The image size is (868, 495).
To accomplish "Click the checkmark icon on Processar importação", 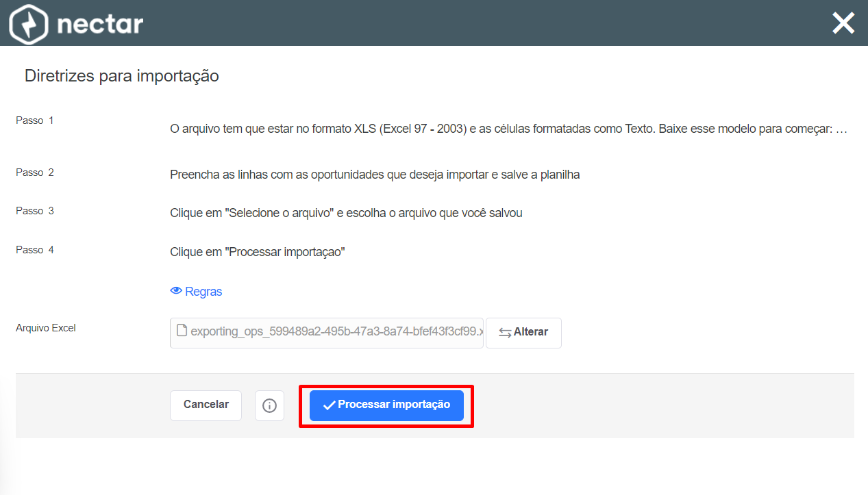I will (x=329, y=405).
